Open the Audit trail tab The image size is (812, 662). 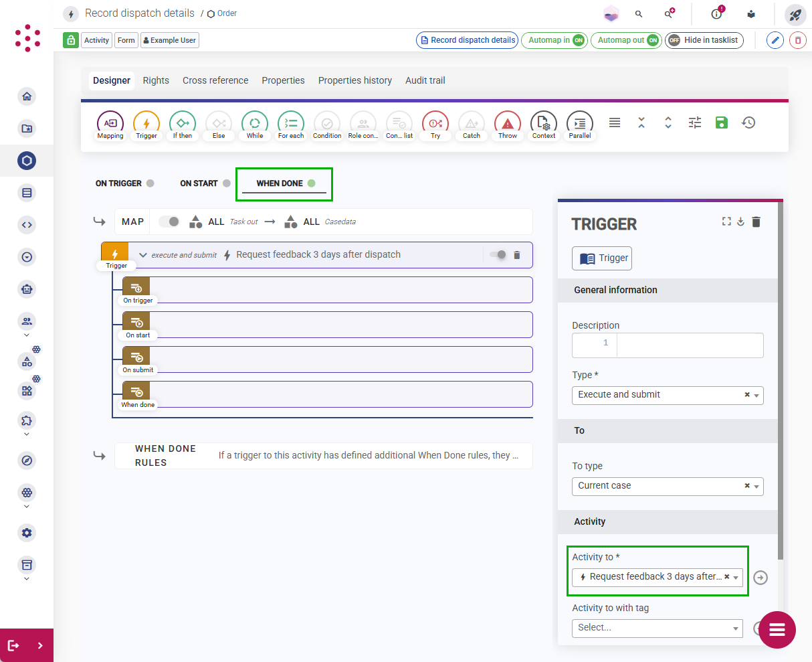pyautogui.click(x=425, y=80)
